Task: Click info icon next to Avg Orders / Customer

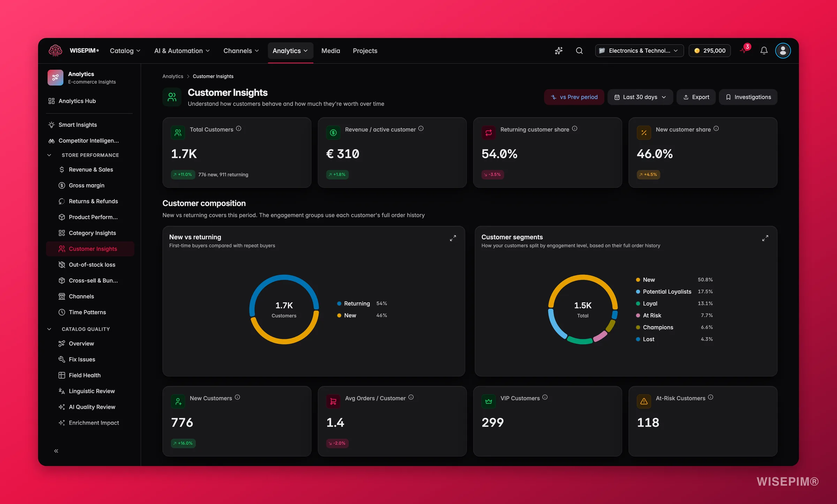Action: (x=411, y=397)
